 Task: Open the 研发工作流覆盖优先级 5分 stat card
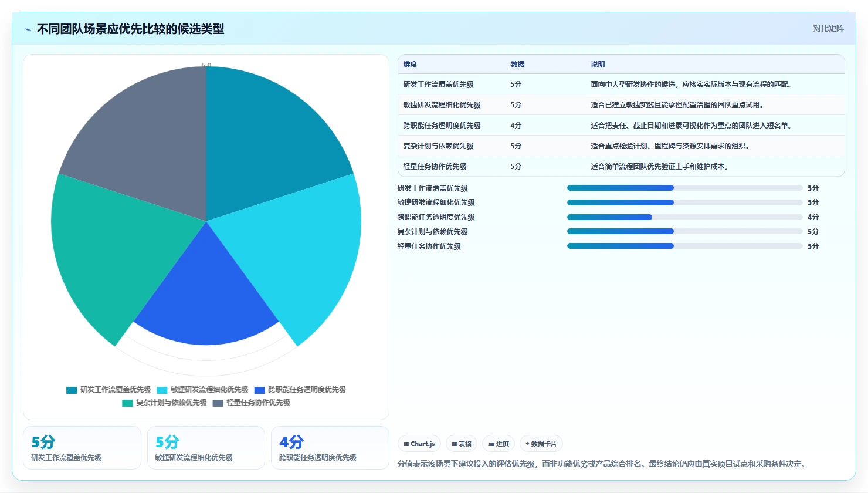point(82,448)
